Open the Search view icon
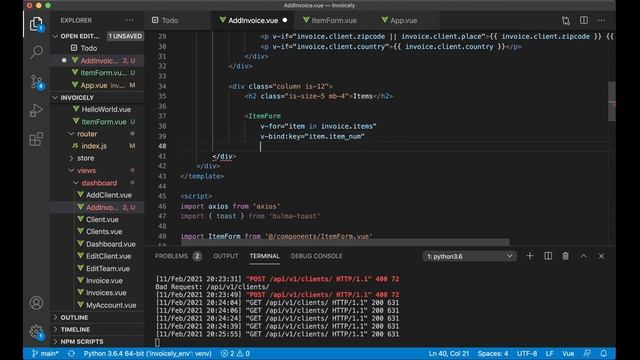Viewport: 640px width, 360px height. point(36,52)
